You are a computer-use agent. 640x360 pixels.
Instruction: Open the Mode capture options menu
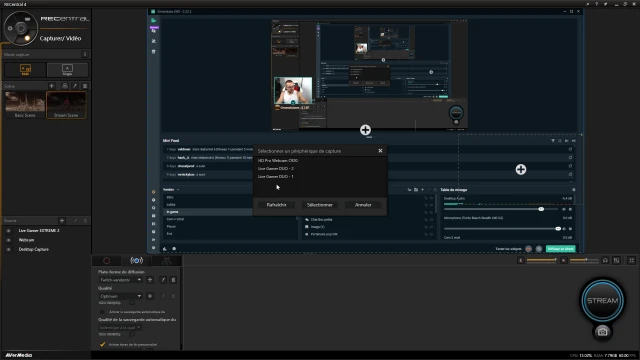click(x=85, y=54)
